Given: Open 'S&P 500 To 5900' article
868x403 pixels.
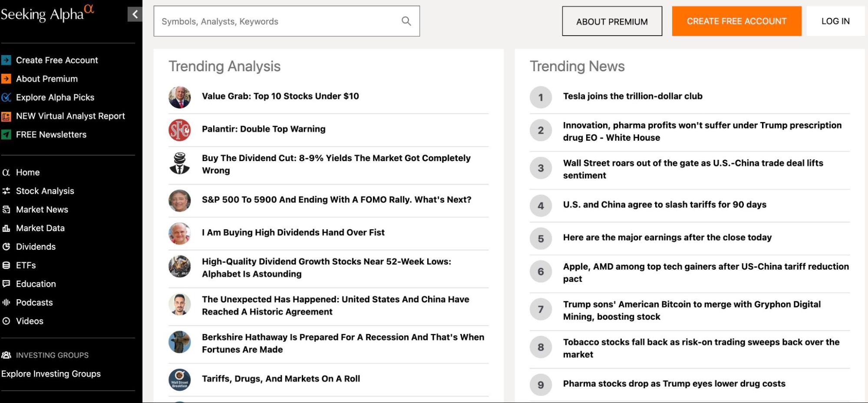Looking at the screenshot, I should (337, 200).
